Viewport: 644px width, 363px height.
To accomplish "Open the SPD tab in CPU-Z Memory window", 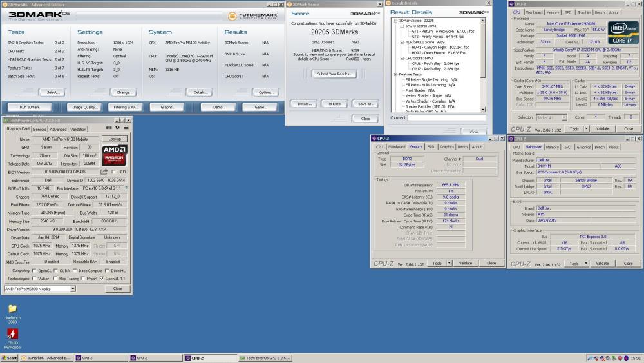I will coord(431,147).
